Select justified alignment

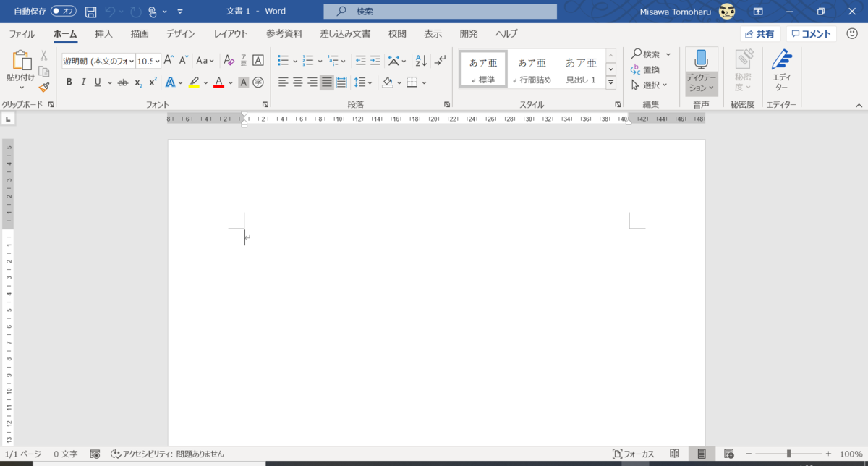[x=327, y=82]
